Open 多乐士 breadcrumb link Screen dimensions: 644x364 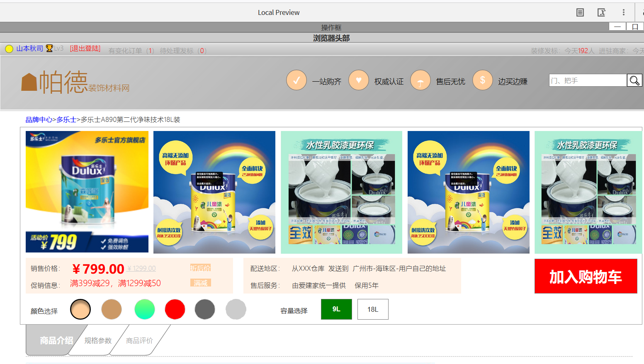coord(66,119)
